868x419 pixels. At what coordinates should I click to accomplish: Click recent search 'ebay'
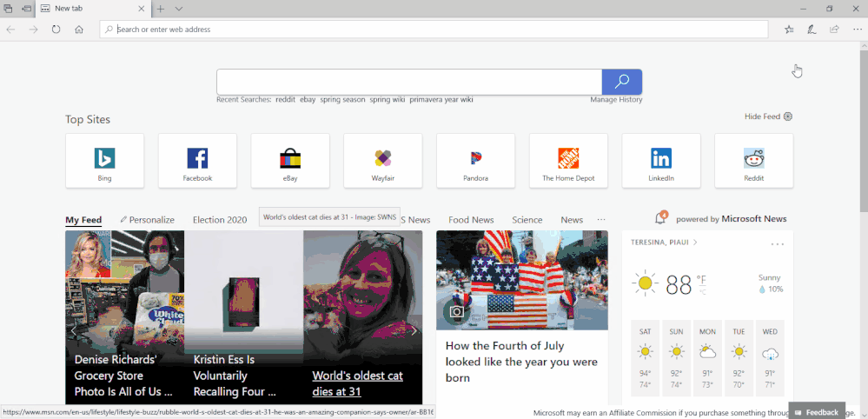pos(308,100)
